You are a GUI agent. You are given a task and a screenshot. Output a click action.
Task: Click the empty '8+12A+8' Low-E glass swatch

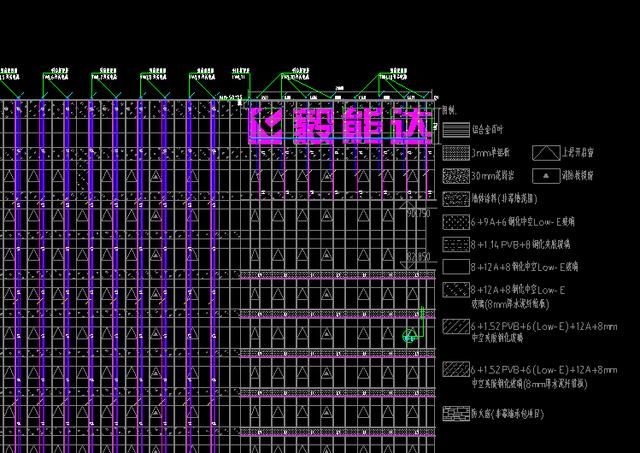(x=456, y=267)
